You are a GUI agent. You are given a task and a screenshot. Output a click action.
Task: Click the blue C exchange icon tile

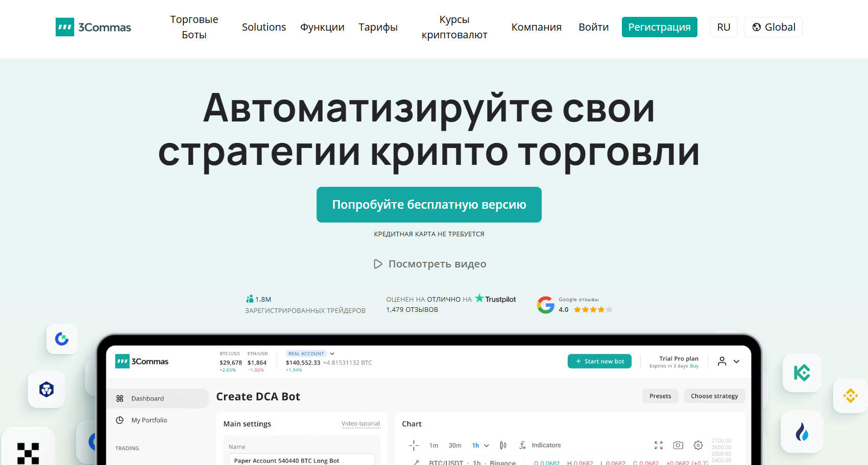pos(62,339)
